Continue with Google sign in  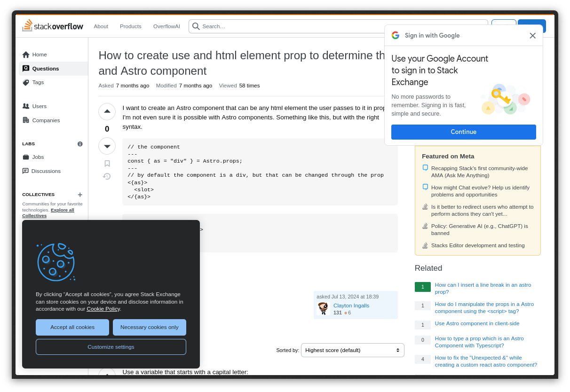pos(463,132)
